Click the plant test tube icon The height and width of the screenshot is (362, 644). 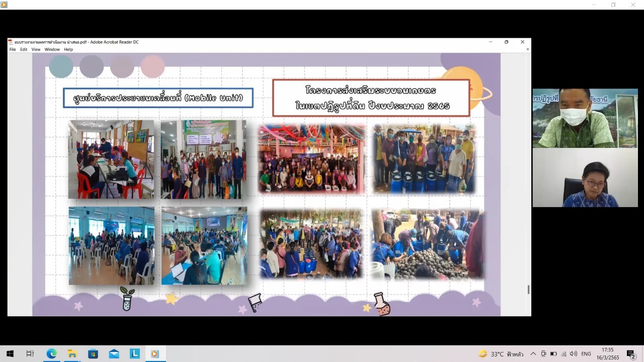click(x=127, y=299)
